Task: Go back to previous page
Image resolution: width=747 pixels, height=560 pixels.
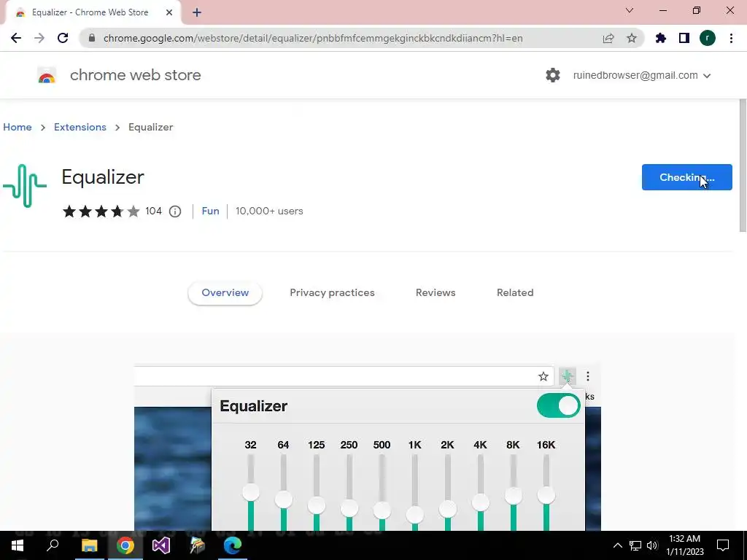Action: pos(16,38)
